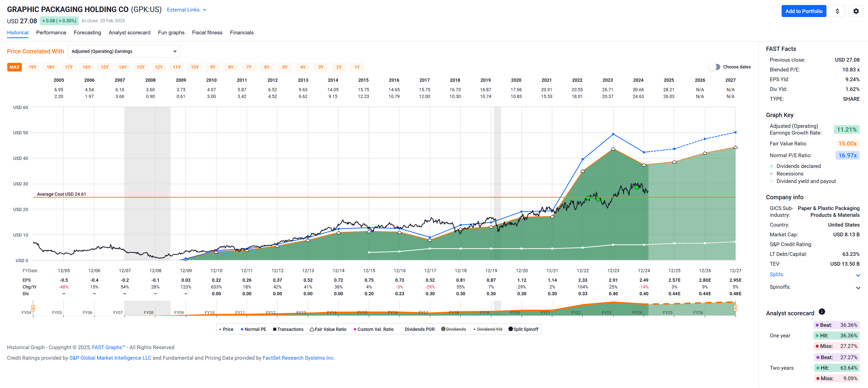This screenshot has height=388, width=868.
Task: Select the MAX time range button
Action: [15, 67]
